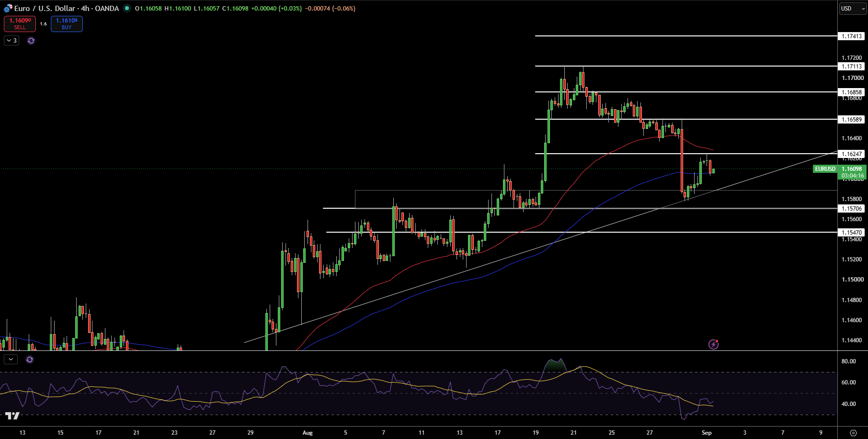Click the 1.14400 price scale tick
This screenshot has height=439, width=868.
point(853,340)
